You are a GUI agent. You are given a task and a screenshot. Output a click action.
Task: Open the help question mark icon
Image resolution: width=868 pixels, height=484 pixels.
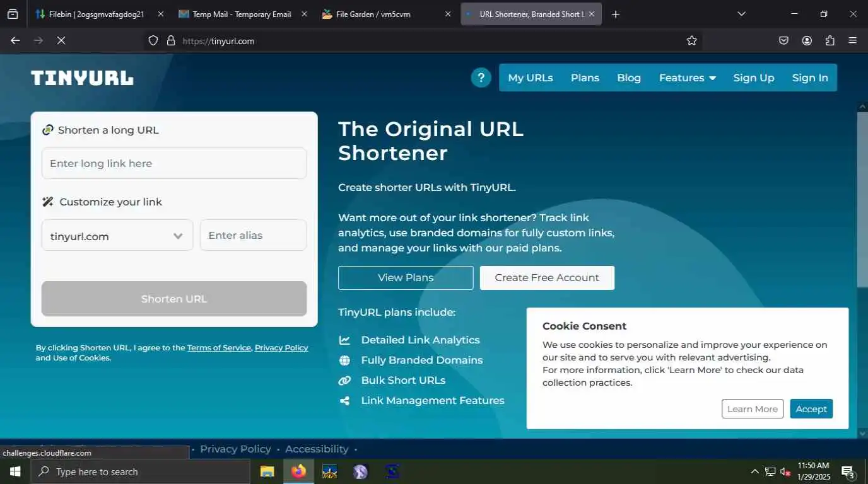481,78
